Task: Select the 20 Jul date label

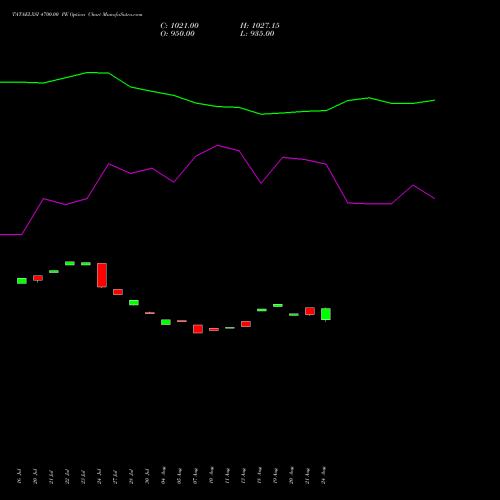Action: point(35,476)
